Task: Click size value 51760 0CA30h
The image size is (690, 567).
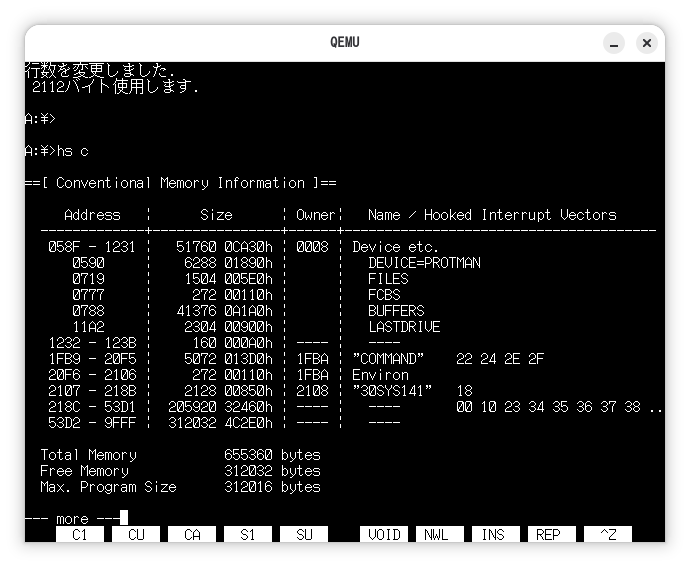Action: (x=224, y=247)
